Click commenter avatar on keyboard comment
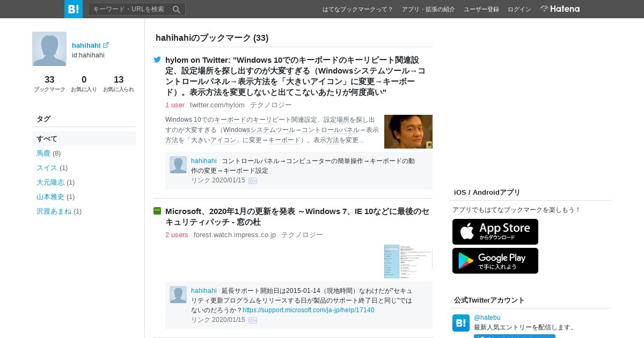 pos(178,165)
